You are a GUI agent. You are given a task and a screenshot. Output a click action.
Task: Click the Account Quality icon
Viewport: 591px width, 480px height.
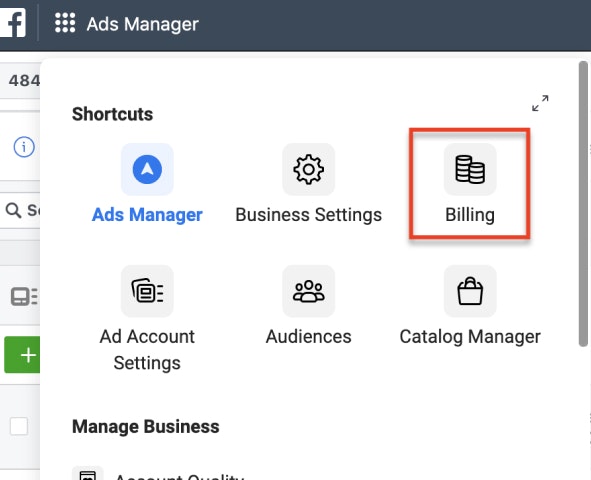click(x=87, y=474)
